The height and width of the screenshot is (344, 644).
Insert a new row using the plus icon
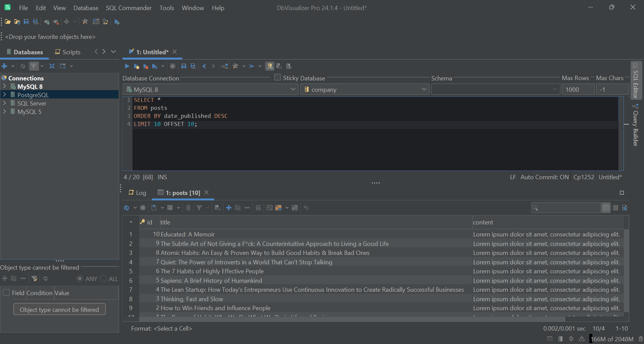pyautogui.click(x=229, y=208)
